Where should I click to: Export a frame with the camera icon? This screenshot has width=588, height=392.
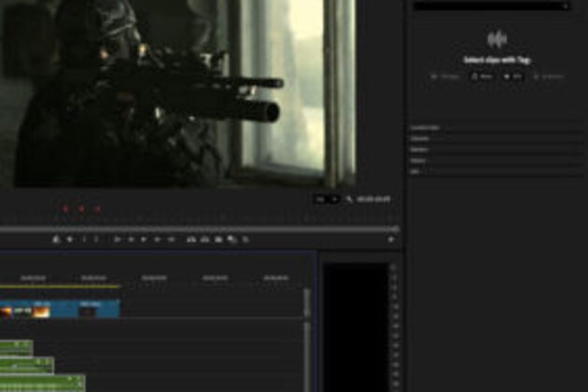[x=218, y=239]
